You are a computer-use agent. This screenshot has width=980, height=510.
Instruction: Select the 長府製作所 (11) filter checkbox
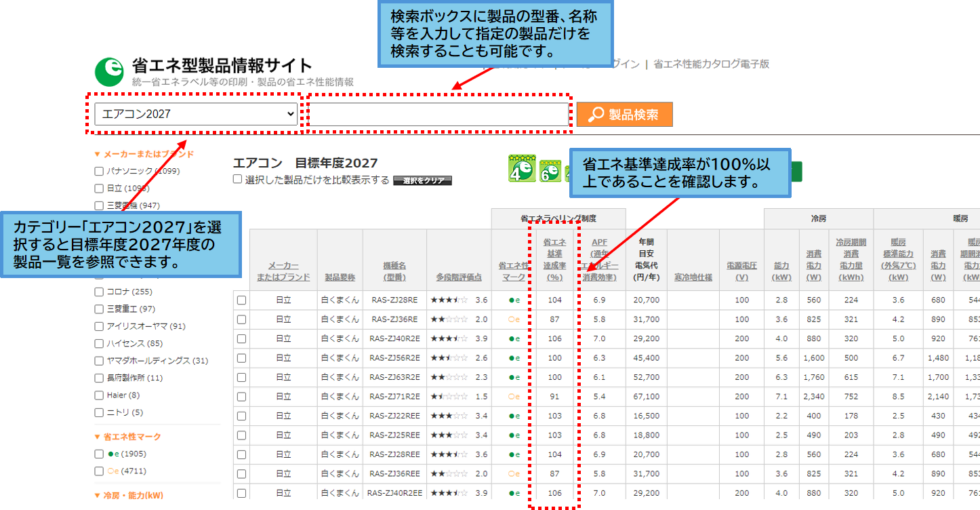(x=99, y=378)
